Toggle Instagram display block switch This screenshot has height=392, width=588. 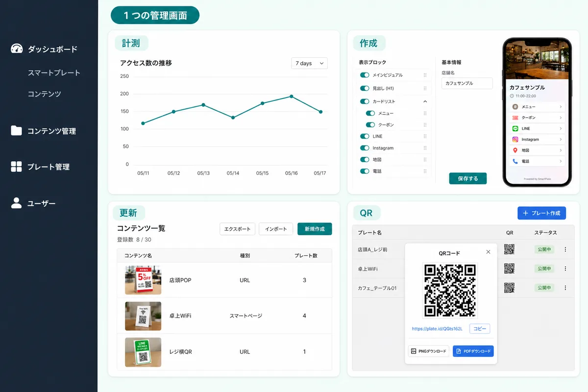pos(365,148)
